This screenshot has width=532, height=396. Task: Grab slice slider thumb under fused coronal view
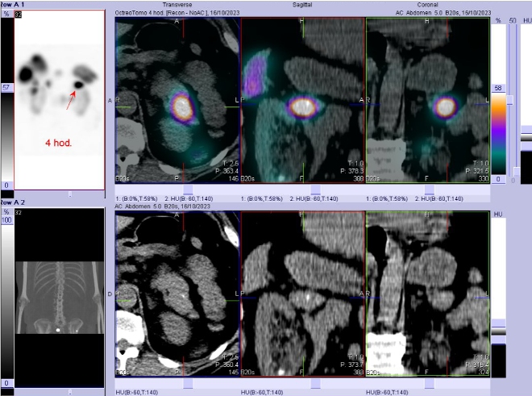point(429,190)
